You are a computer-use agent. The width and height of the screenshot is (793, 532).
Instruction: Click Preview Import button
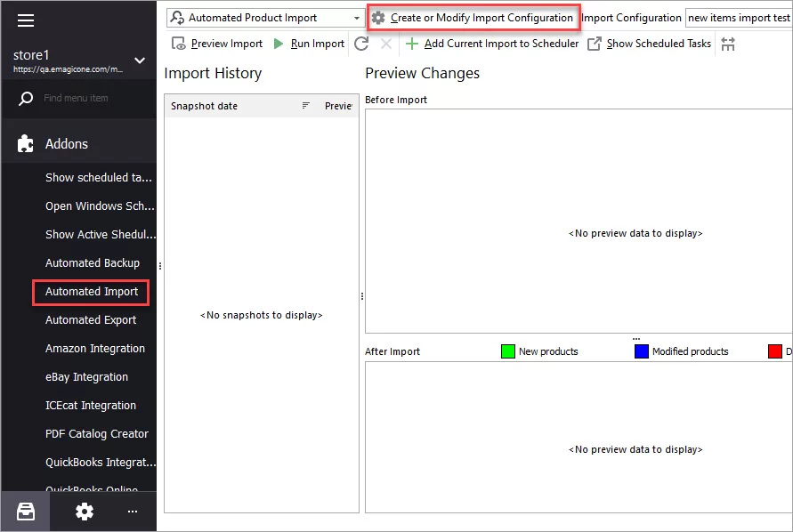click(217, 44)
